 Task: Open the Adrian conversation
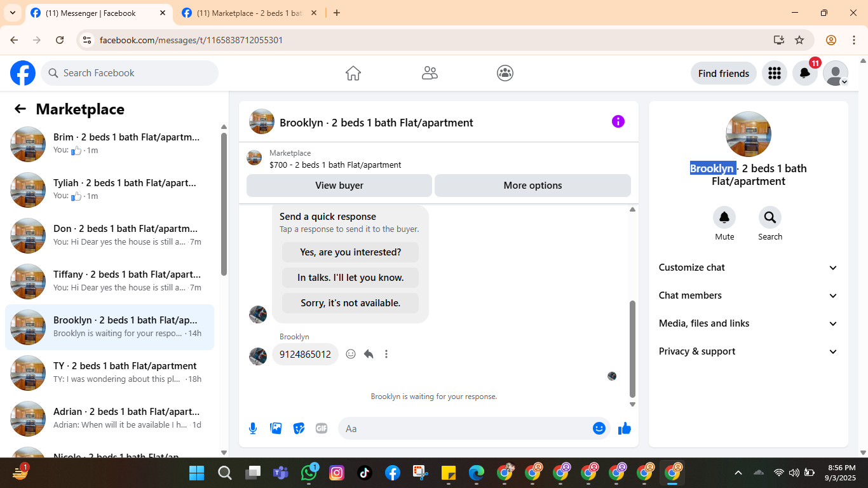coord(109,419)
